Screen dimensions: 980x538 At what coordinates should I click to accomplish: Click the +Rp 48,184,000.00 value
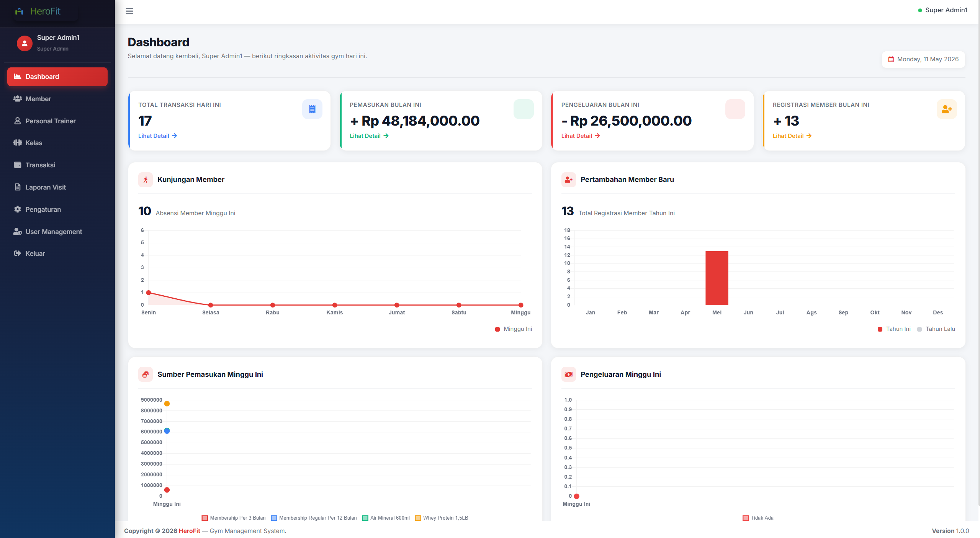415,121
